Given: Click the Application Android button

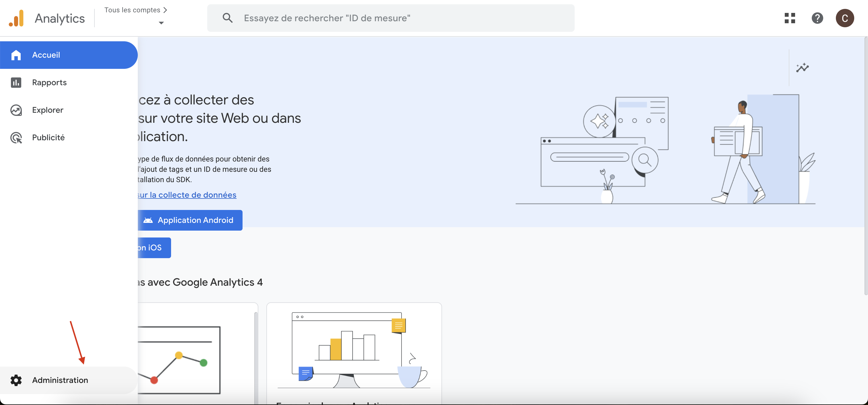Looking at the screenshot, I should [190, 220].
